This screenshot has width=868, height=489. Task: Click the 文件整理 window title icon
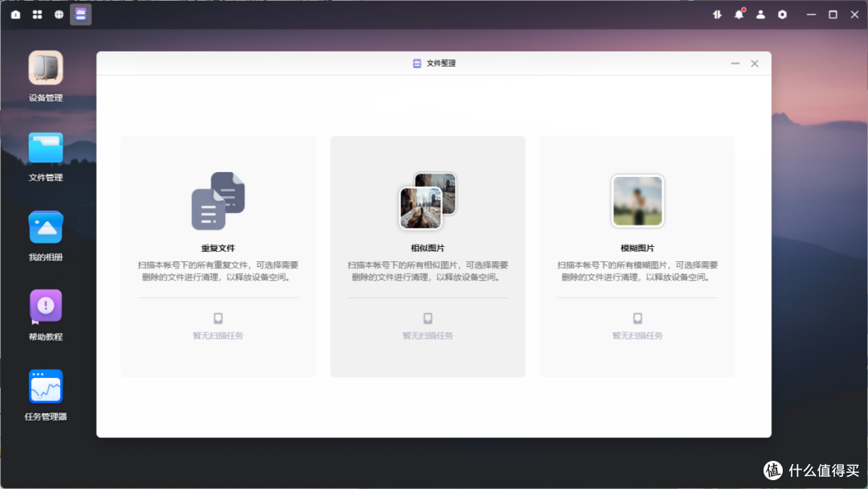click(x=417, y=64)
